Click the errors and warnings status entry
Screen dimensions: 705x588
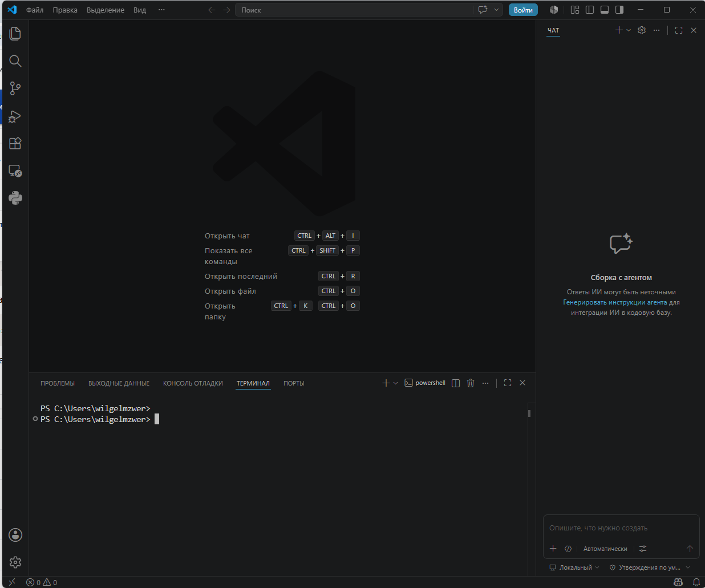coord(42,582)
